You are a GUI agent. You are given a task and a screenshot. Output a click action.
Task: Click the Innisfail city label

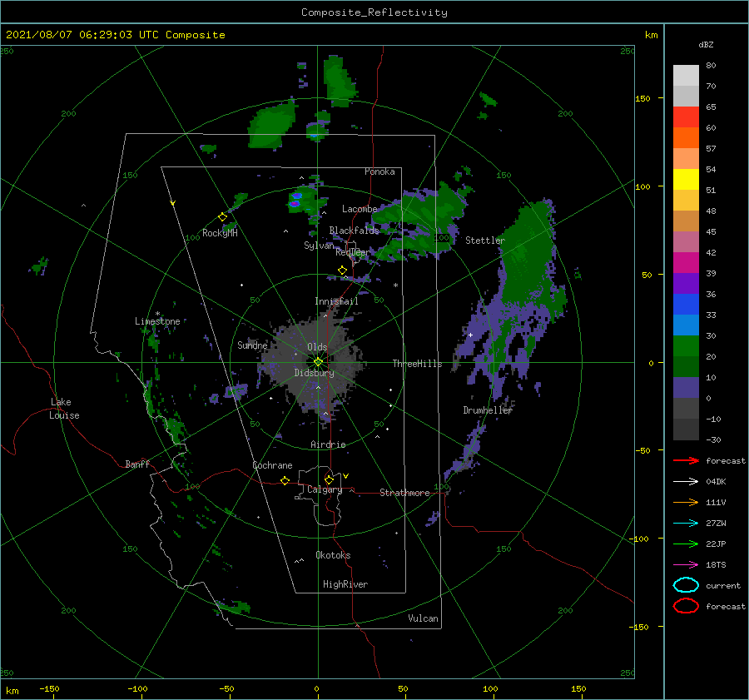click(336, 301)
